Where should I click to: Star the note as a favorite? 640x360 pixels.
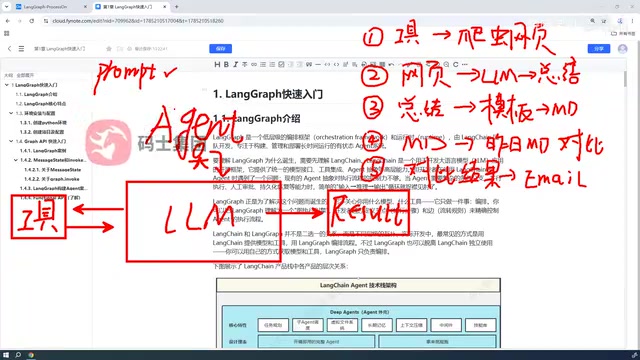tap(109, 49)
